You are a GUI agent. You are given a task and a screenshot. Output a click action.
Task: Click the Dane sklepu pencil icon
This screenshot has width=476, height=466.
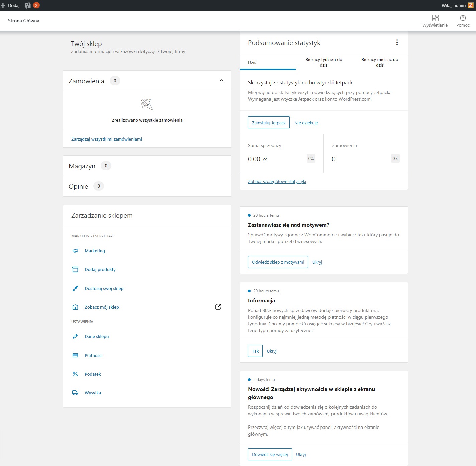point(75,336)
